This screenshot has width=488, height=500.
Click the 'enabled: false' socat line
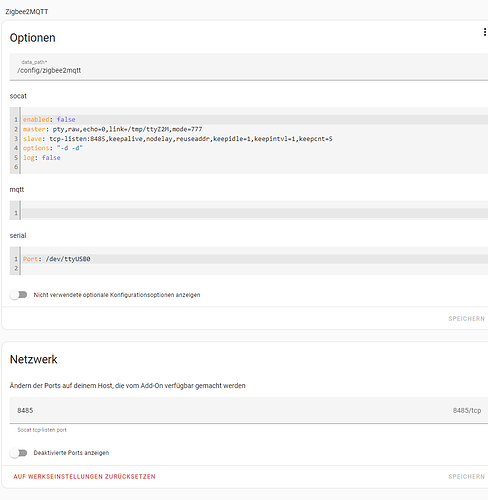tap(255, 119)
